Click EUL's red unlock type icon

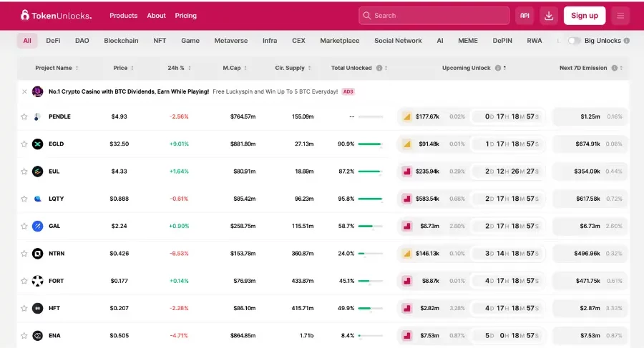point(406,171)
